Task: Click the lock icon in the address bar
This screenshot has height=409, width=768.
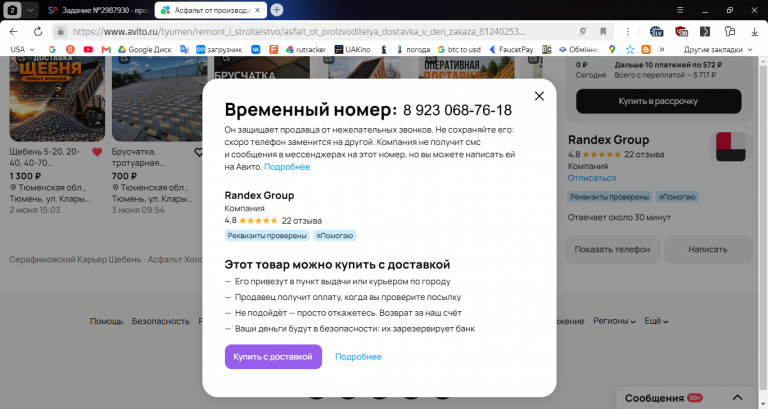Action: (x=60, y=31)
